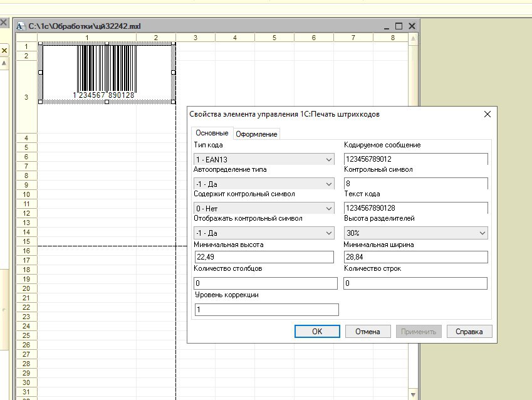
Task: Click the mxl document icon in title bar
Action: point(21,26)
